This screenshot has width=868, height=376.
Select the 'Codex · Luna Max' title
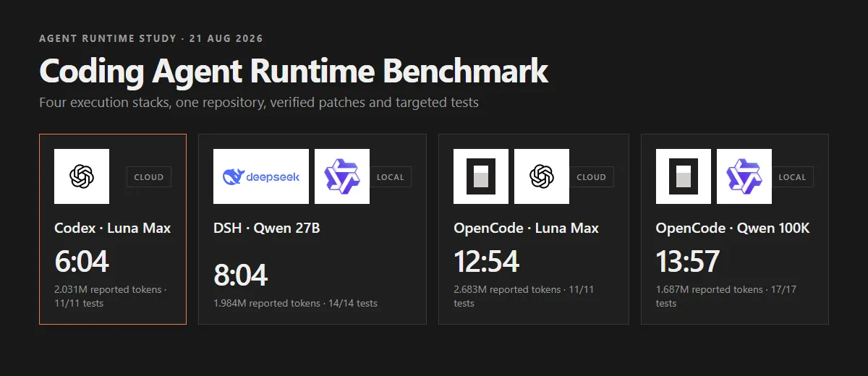(113, 228)
